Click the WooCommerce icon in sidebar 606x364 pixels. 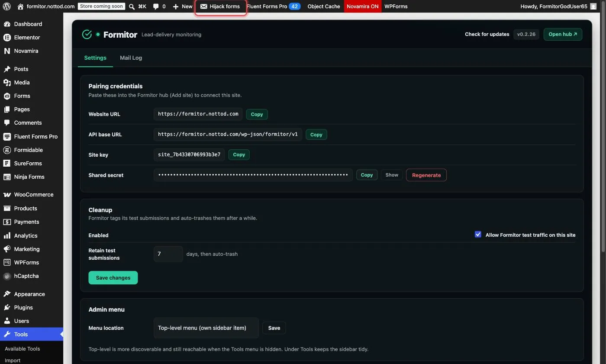tap(7, 194)
